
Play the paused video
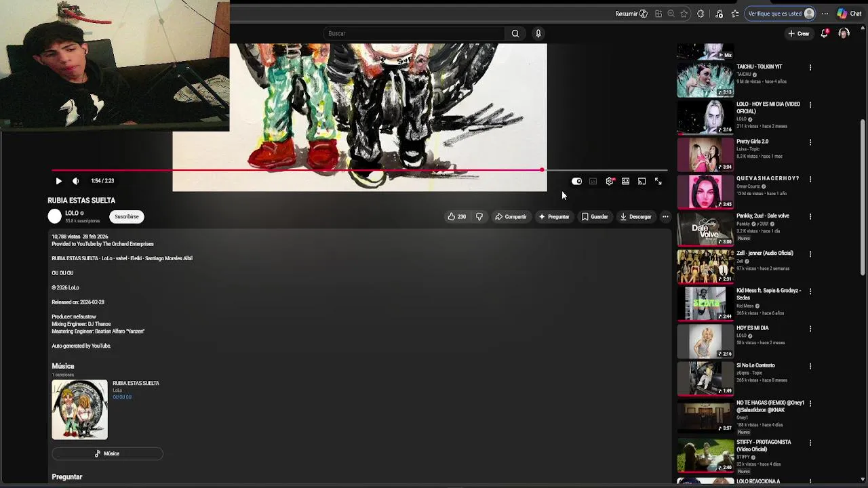[58, 181]
